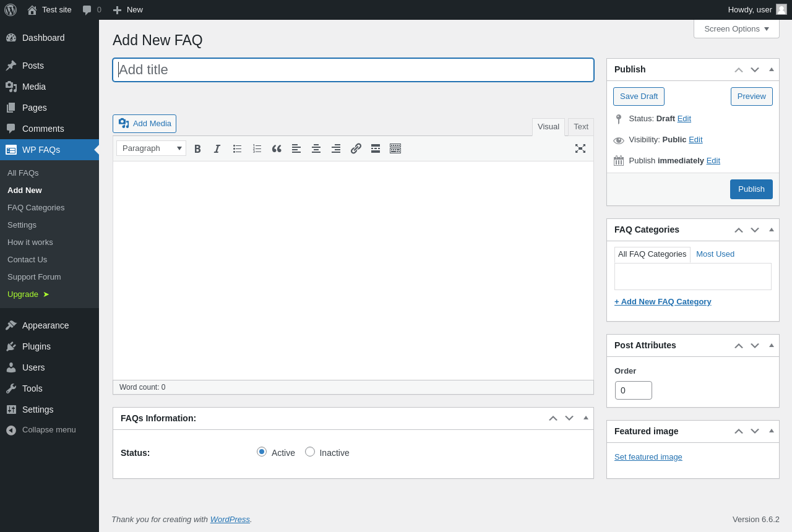
Task: Click Add New FAQ Category link
Action: coord(663,302)
